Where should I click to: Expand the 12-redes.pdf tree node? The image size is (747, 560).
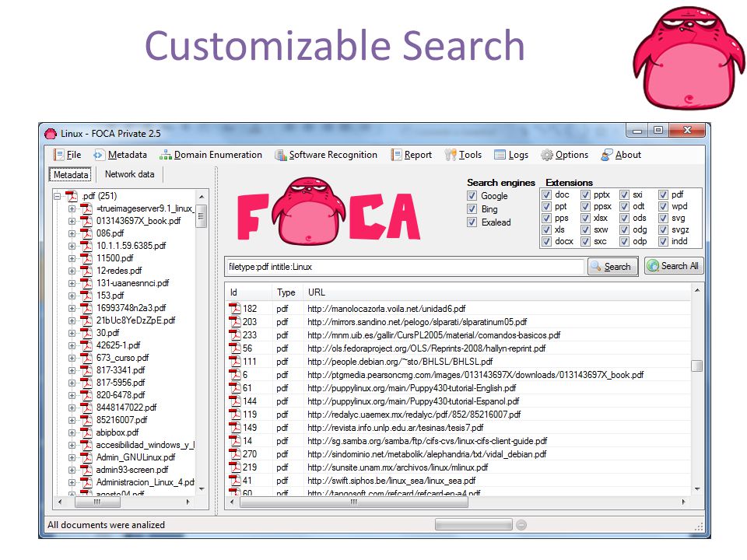[x=72, y=271]
